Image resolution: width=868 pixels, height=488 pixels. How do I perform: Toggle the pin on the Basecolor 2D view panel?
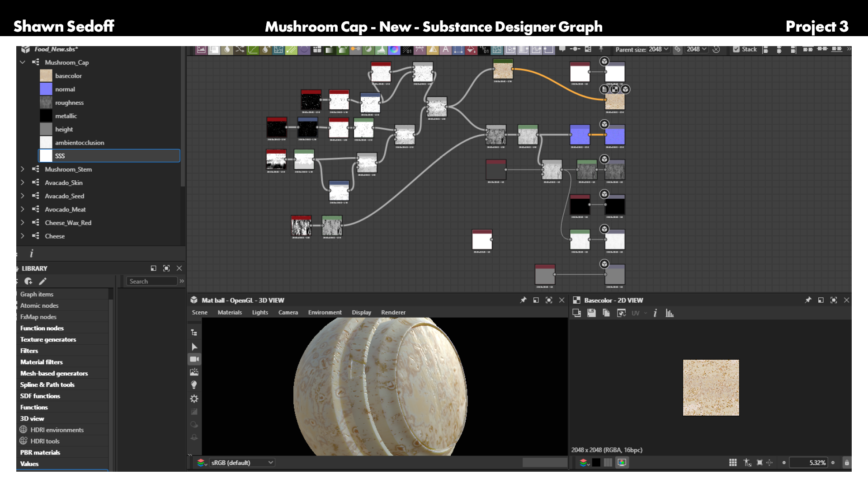click(808, 300)
